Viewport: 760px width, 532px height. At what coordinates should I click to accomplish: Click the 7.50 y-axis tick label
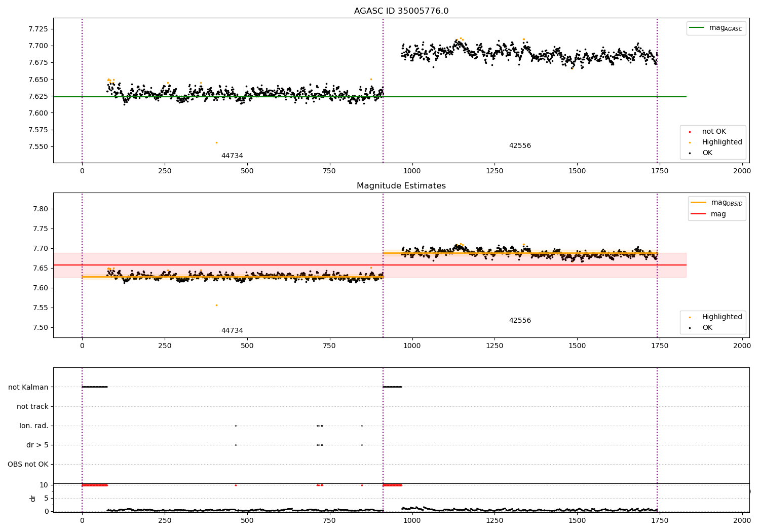(40, 328)
